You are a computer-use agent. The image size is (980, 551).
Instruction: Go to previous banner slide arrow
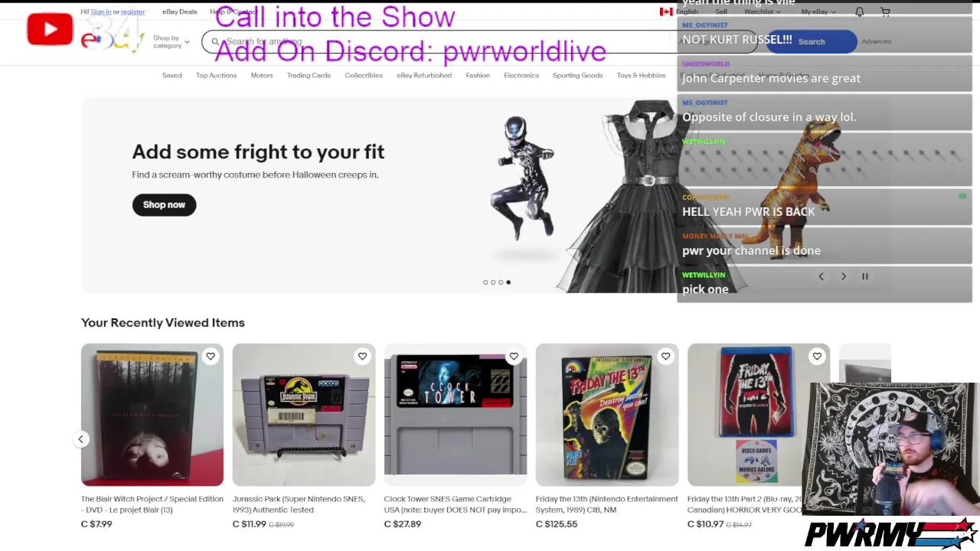[821, 276]
